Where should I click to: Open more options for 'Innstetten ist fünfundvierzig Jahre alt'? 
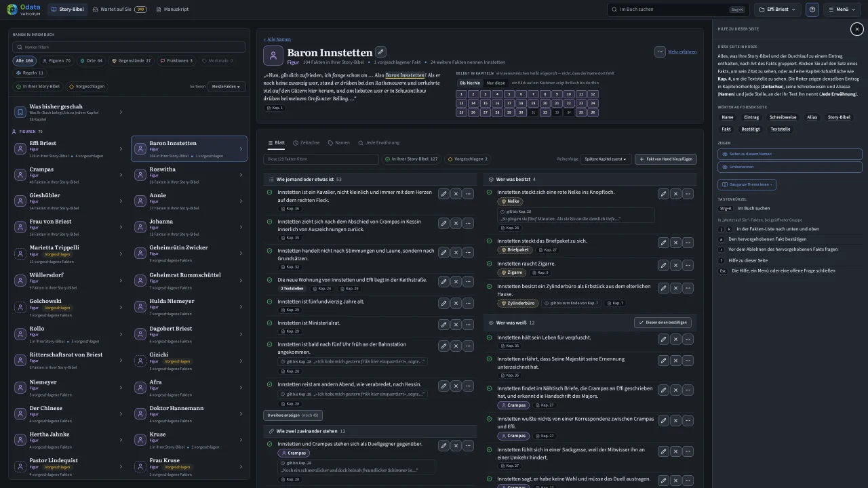coord(468,303)
